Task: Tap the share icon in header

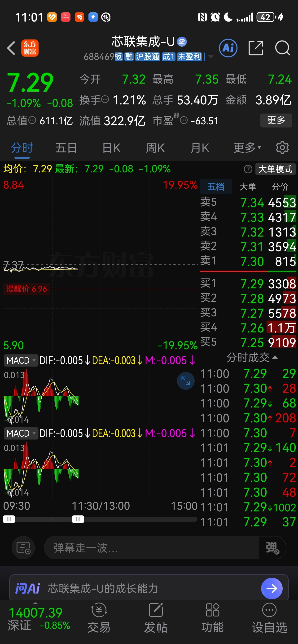Action: (256, 48)
